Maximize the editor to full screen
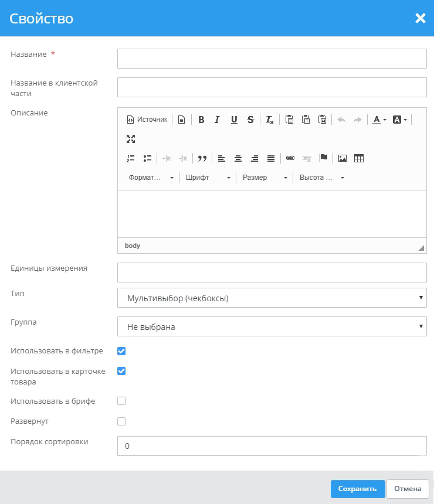The image size is (434, 504). pyautogui.click(x=131, y=139)
